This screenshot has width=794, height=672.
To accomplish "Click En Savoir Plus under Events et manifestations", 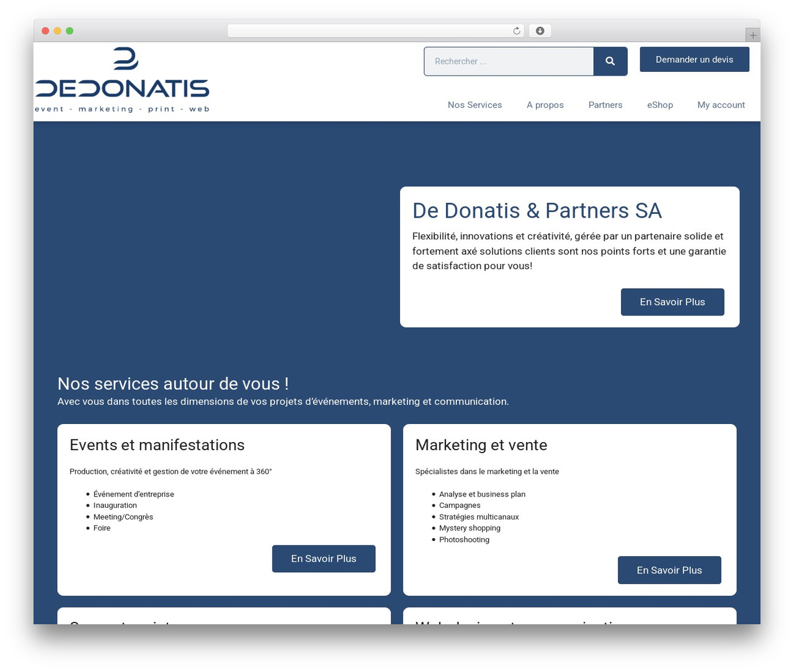I will tap(324, 559).
